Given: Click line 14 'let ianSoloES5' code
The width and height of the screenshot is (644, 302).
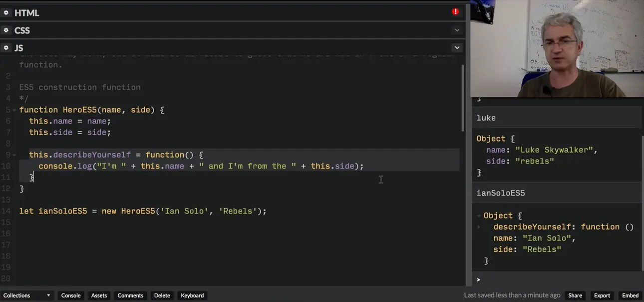Looking at the screenshot, I should click(x=143, y=211).
